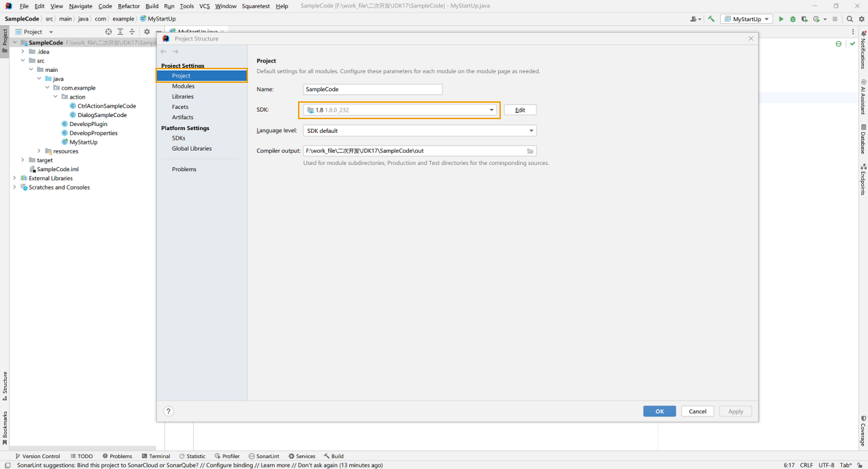The width and height of the screenshot is (868, 469).
Task: Collapse all in Project tool window
Action: [132, 31]
